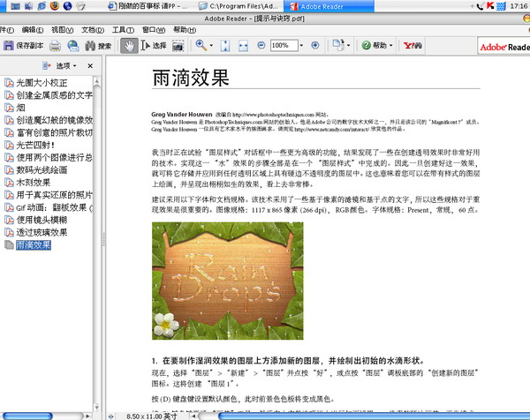Click the green Help question mark icon
Image resolution: width=530 pixels, height=420 pixels.
point(366,45)
